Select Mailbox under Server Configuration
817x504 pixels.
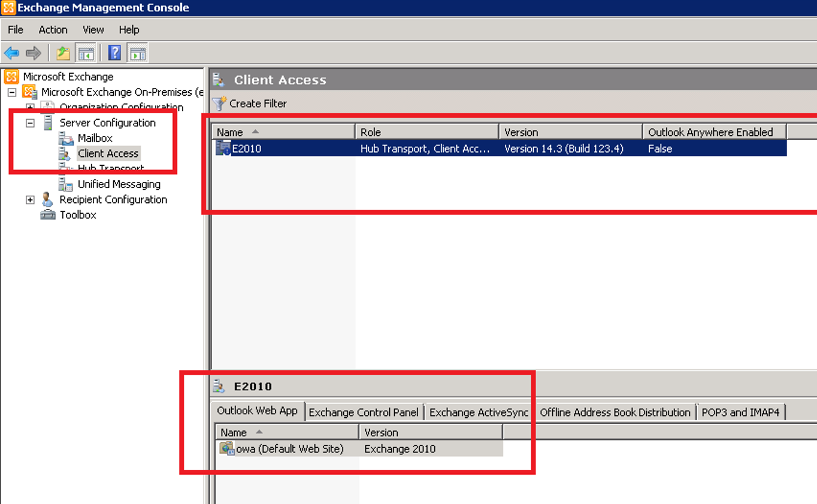tap(95, 138)
